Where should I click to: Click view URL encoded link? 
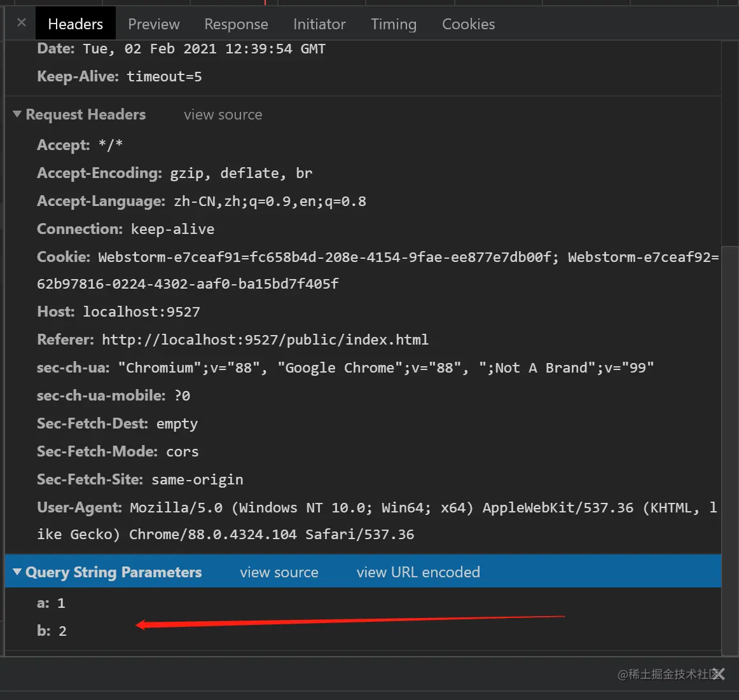pos(418,572)
